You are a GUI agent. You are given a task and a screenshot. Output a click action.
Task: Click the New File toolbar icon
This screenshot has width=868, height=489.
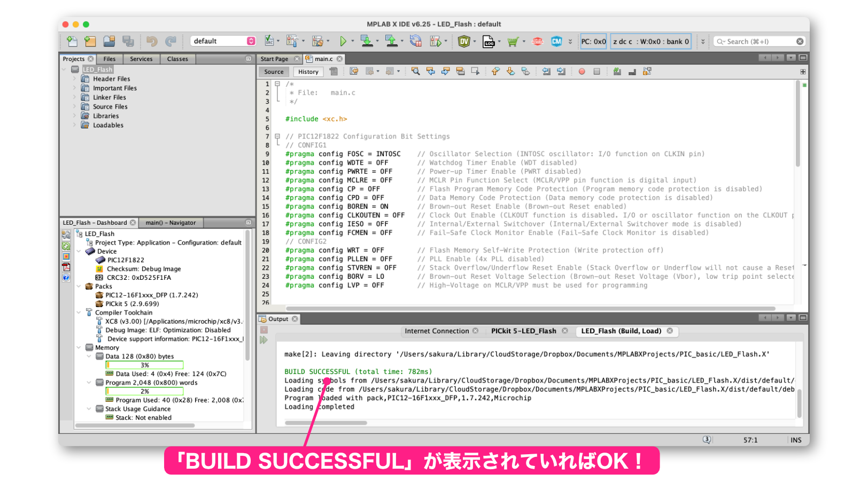coord(72,41)
